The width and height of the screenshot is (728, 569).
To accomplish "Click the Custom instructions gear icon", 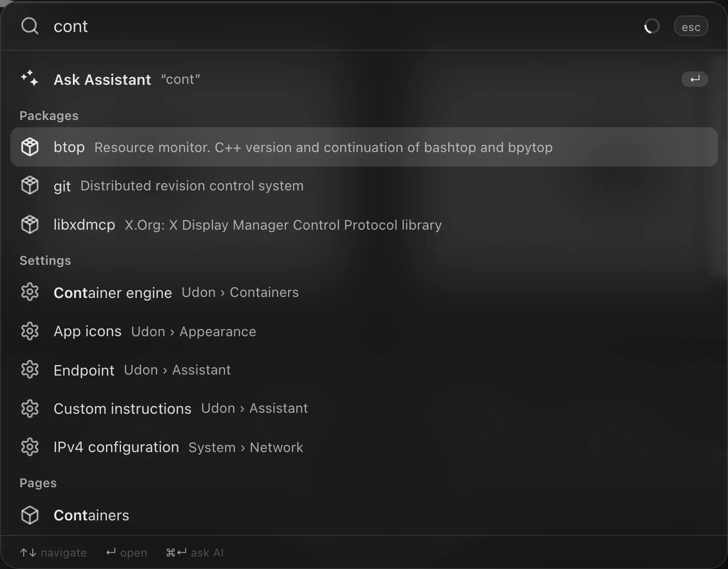I will (29, 409).
